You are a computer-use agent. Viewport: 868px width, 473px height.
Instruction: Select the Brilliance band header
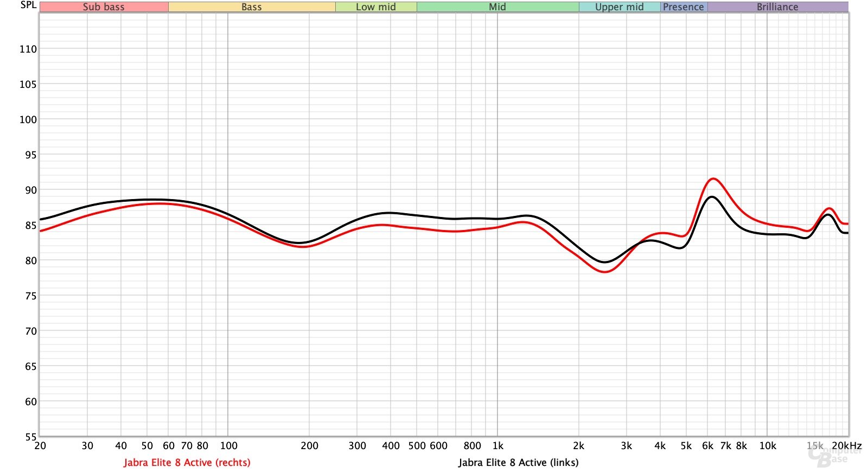pyautogui.click(x=777, y=7)
